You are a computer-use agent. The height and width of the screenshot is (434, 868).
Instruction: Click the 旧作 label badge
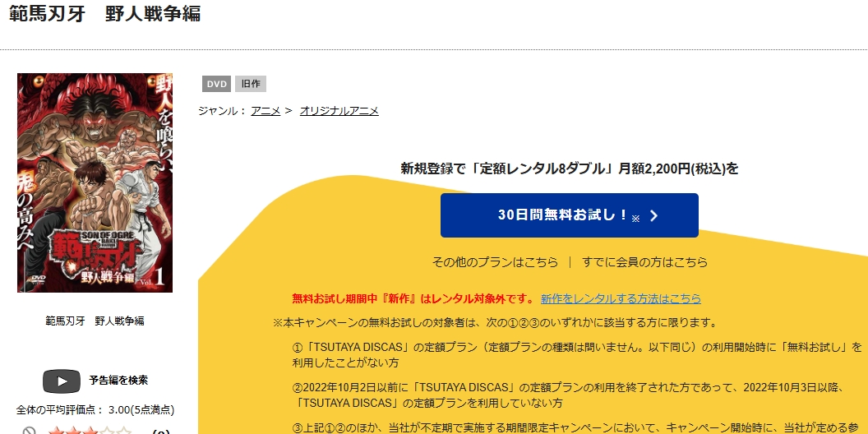(x=250, y=84)
